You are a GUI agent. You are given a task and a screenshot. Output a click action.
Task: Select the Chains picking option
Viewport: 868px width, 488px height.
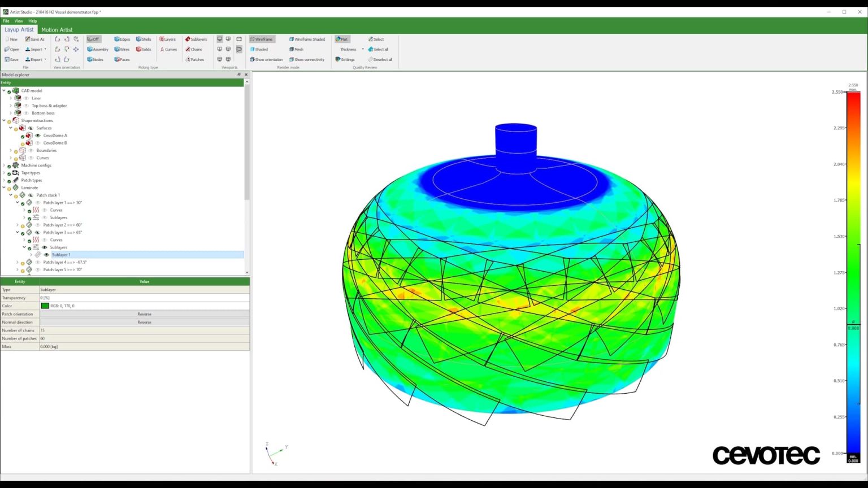tap(194, 50)
